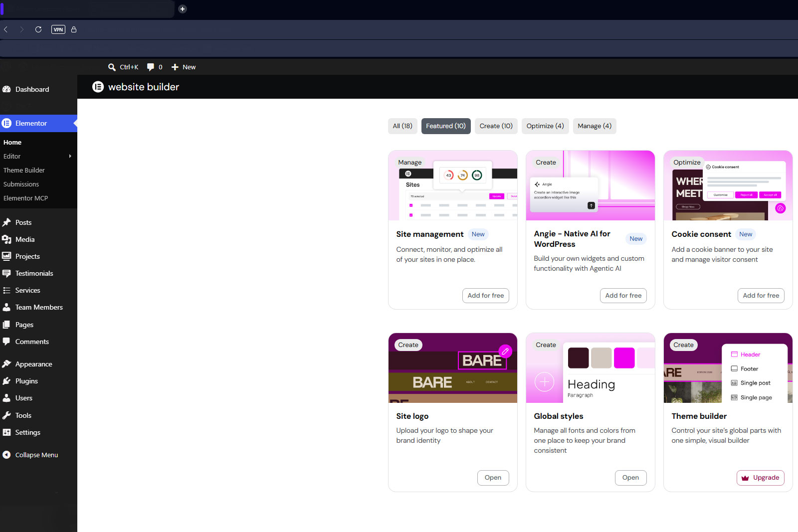Select the Optimize (4) filter tab
Viewport: 798px width, 532px height.
[545, 126]
